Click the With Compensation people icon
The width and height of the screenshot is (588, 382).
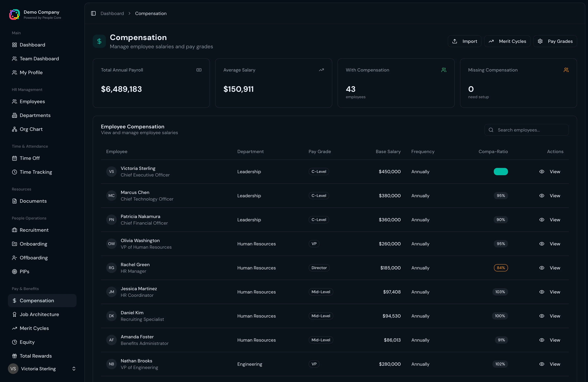point(444,70)
